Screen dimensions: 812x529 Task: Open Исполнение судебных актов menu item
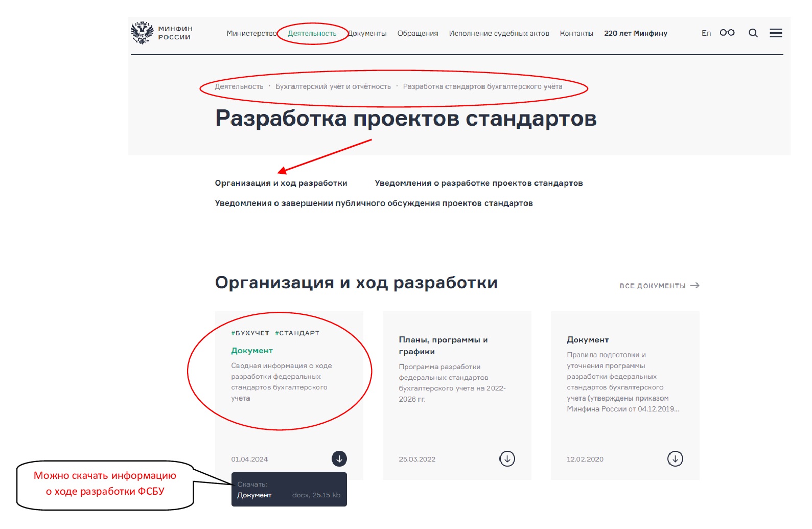499,33
